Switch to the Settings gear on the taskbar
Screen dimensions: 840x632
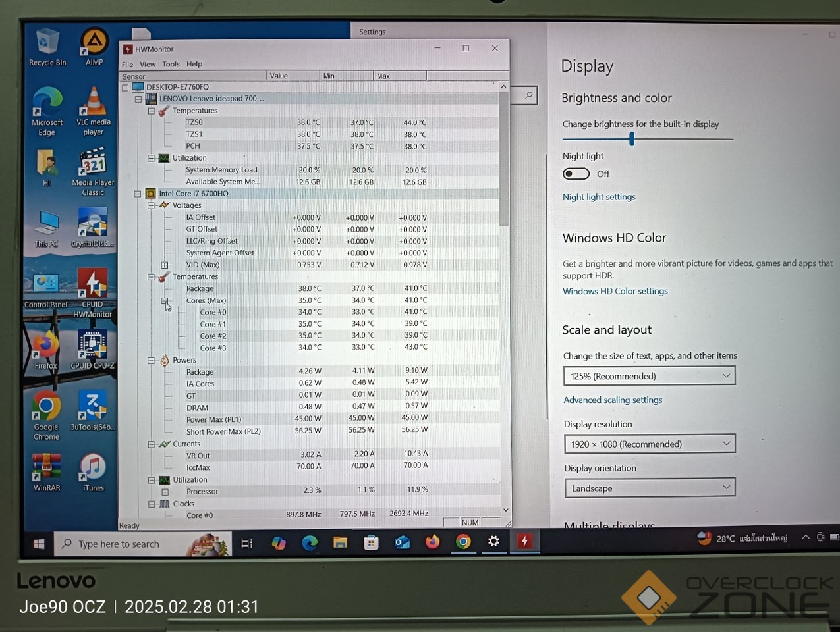493,541
